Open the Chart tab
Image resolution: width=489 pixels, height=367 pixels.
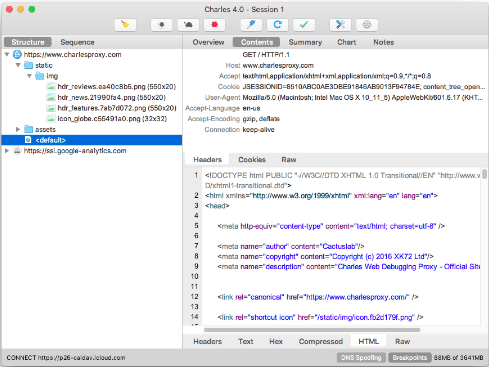coord(347,42)
